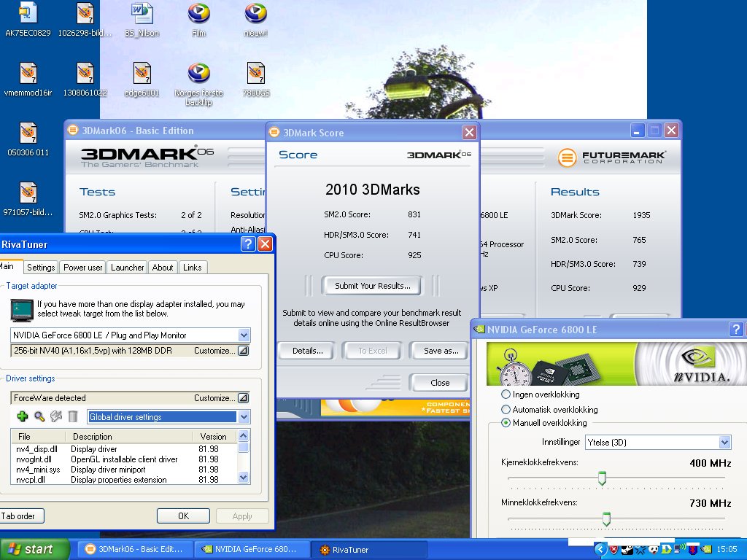Click the Start button on the taskbar
The height and width of the screenshot is (560, 747).
[34, 550]
